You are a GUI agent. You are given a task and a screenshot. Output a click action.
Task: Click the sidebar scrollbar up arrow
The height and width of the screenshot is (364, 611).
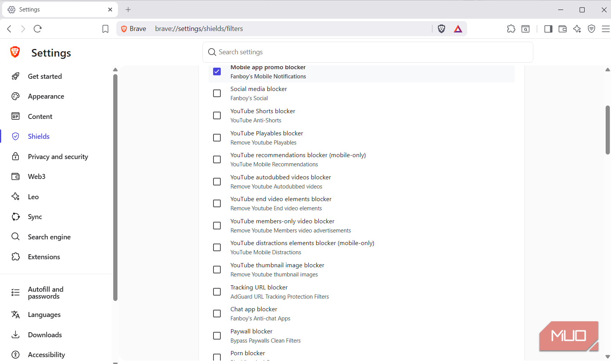[x=115, y=70]
